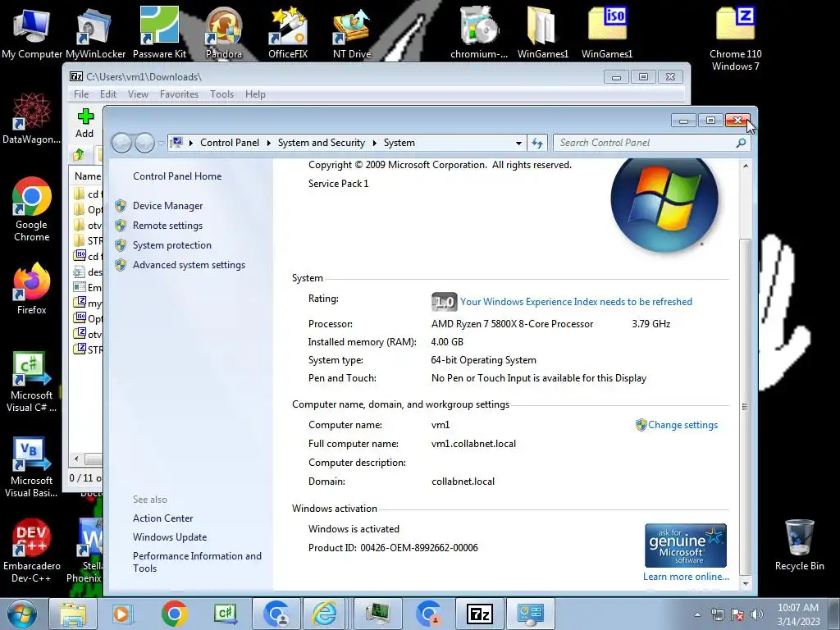Click the 7-Zip Add button

coord(84,123)
